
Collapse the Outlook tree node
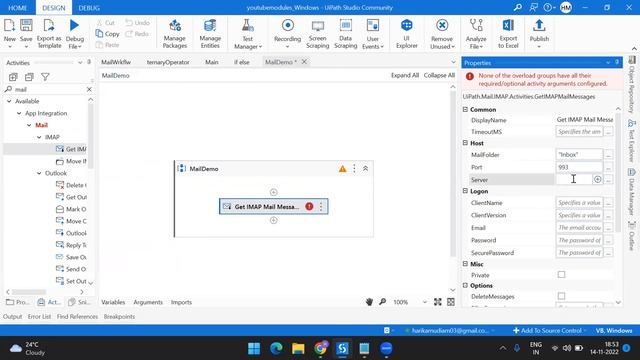(x=39, y=173)
